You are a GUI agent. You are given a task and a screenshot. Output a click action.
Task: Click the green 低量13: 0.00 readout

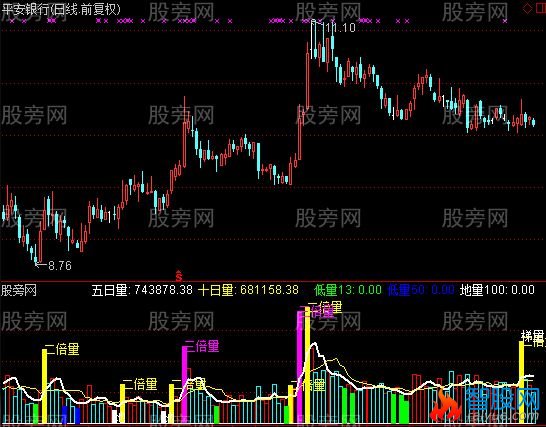pos(348,290)
